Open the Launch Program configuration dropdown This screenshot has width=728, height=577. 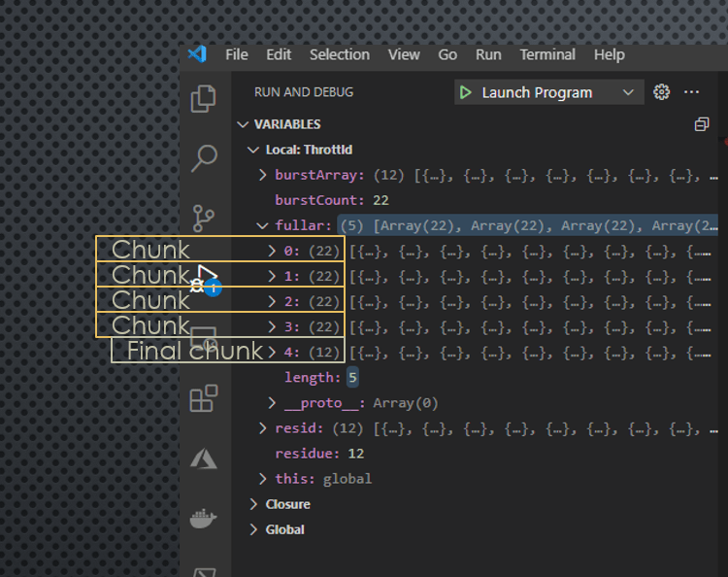pos(627,92)
